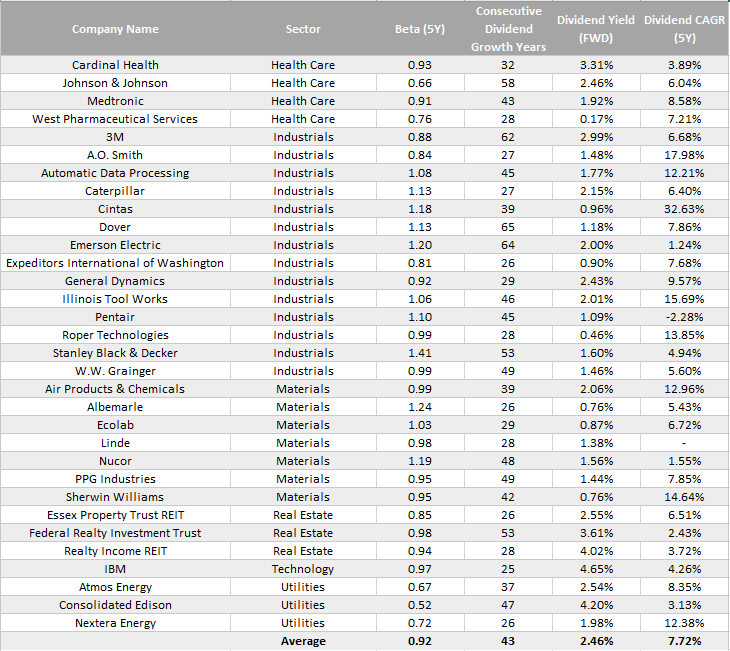Image resolution: width=730 pixels, height=651 pixels.
Task: Select Automatic Data Processing cell
Action: [115, 173]
